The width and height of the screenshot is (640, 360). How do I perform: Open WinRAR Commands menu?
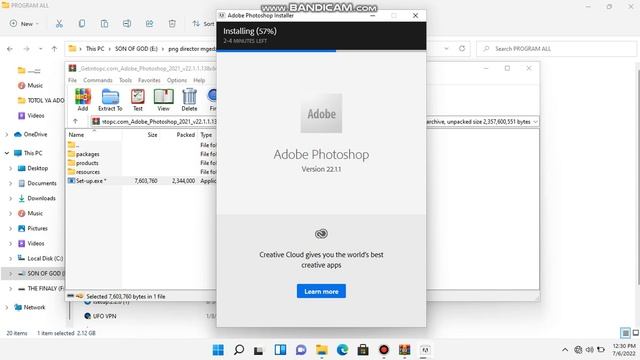(98, 80)
